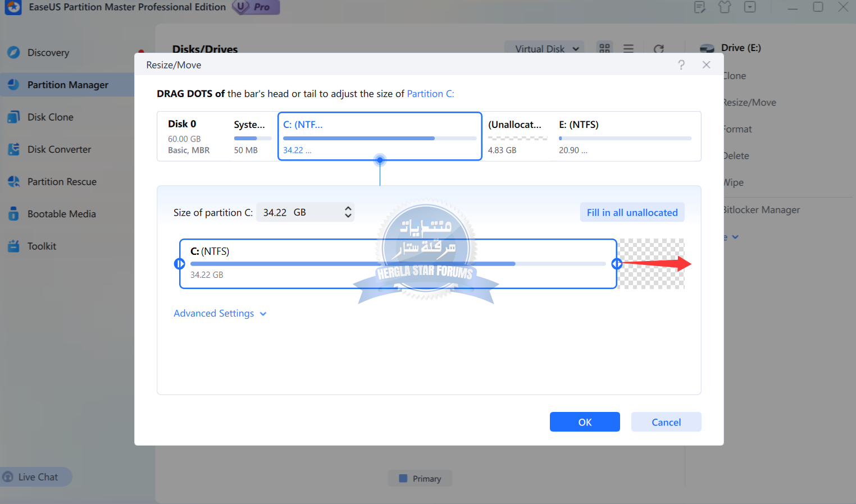Click the Partition Rescue sidebar icon

point(13,182)
